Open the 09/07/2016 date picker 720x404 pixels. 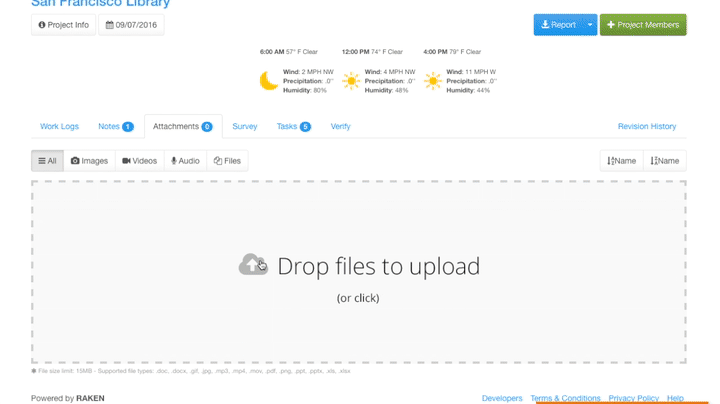click(x=131, y=25)
